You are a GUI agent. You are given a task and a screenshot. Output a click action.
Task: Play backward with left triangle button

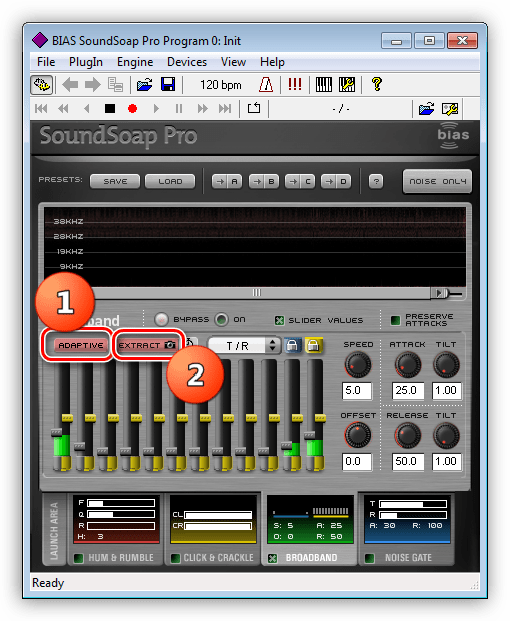coord(87,109)
